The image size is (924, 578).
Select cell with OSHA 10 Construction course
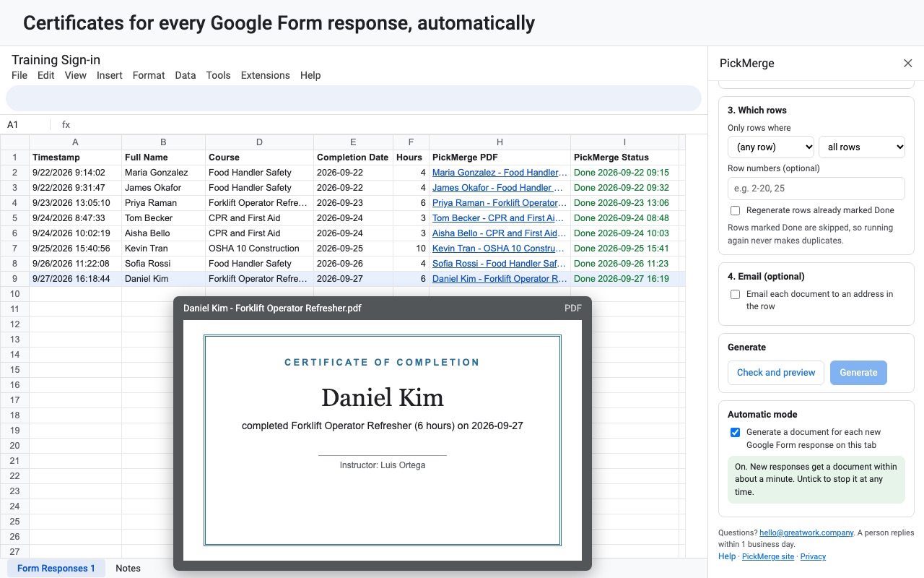pos(259,249)
